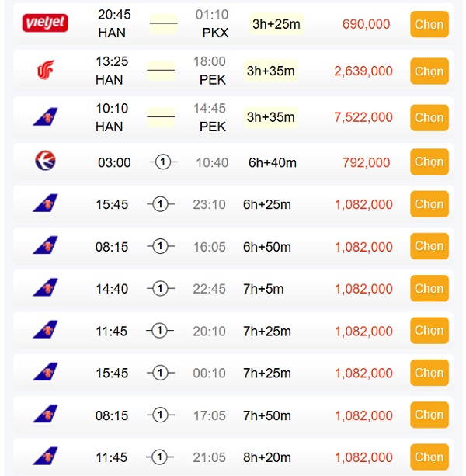
Task: Click the China Southern logo on 10:10 flight
Action: click(x=45, y=116)
